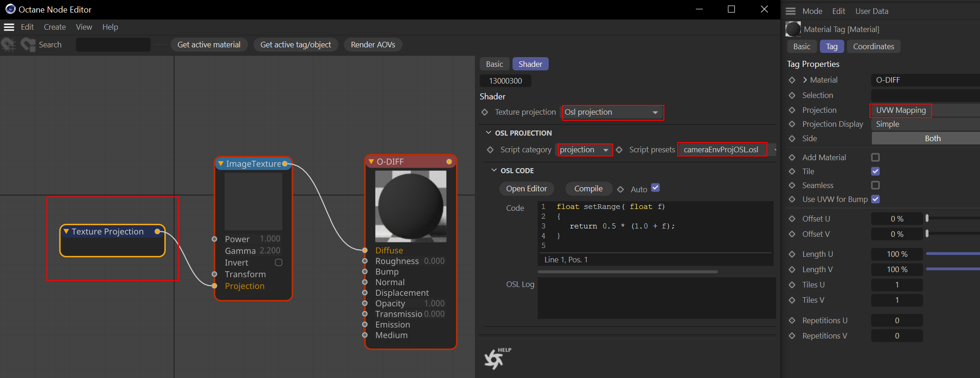Click Get active tag/object button
The height and width of the screenshot is (378, 980).
[x=296, y=45]
